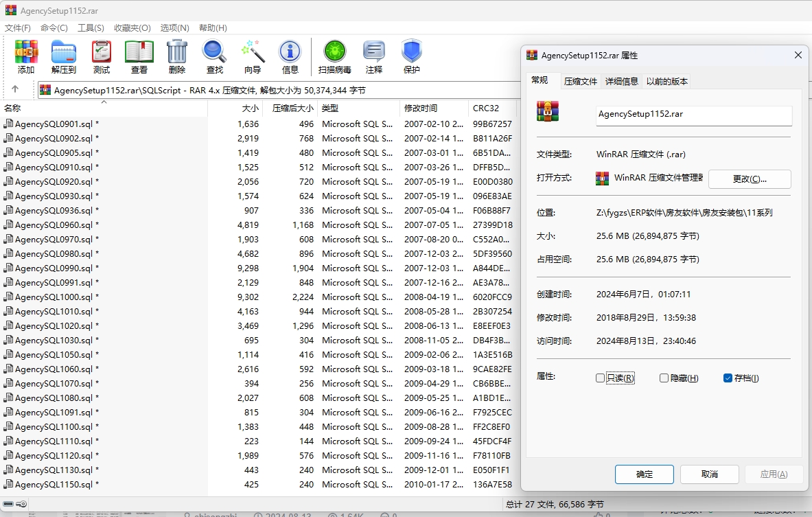The width and height of the screenshot is (812, 517).
Task: Run the 测试 (Test) archive tool
Action: pos(102,56)
